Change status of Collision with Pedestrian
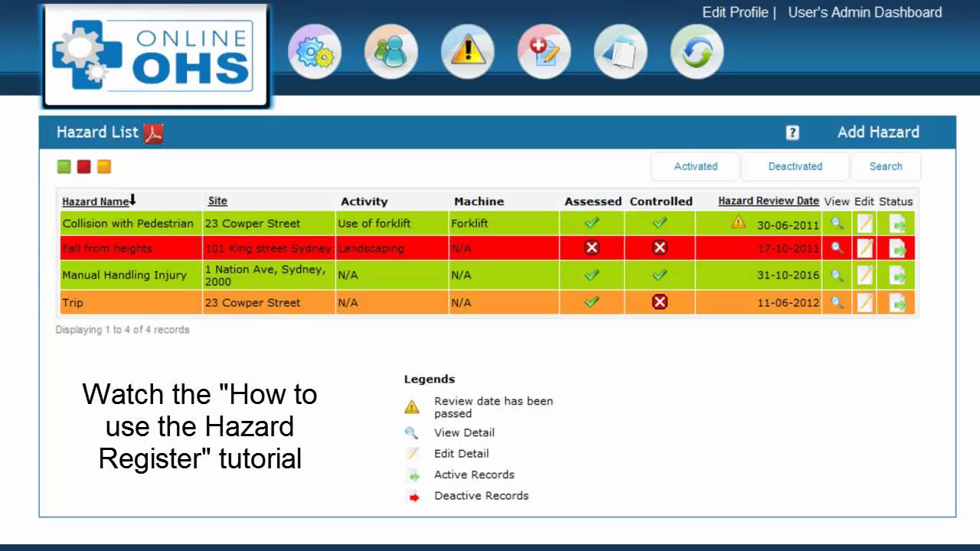This screenshot has width=980, height=551. click(x=897, y=223)
